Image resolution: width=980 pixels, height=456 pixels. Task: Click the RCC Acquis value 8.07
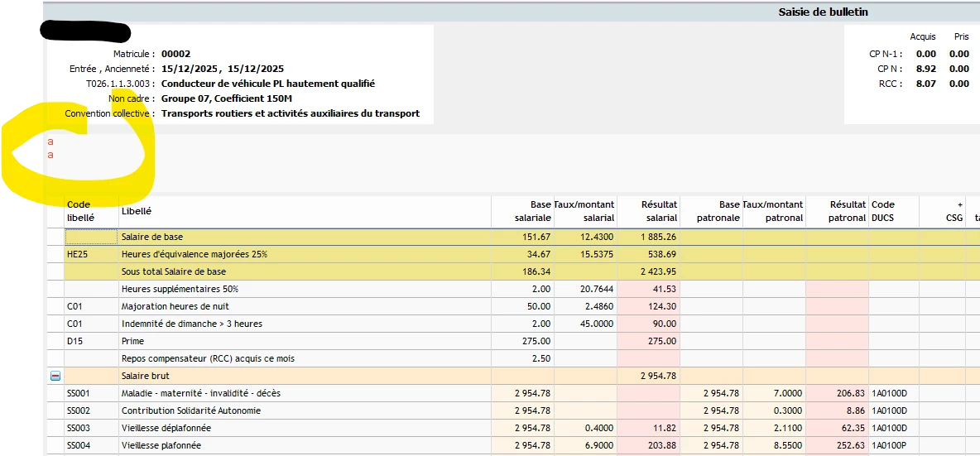click(925, 84)
